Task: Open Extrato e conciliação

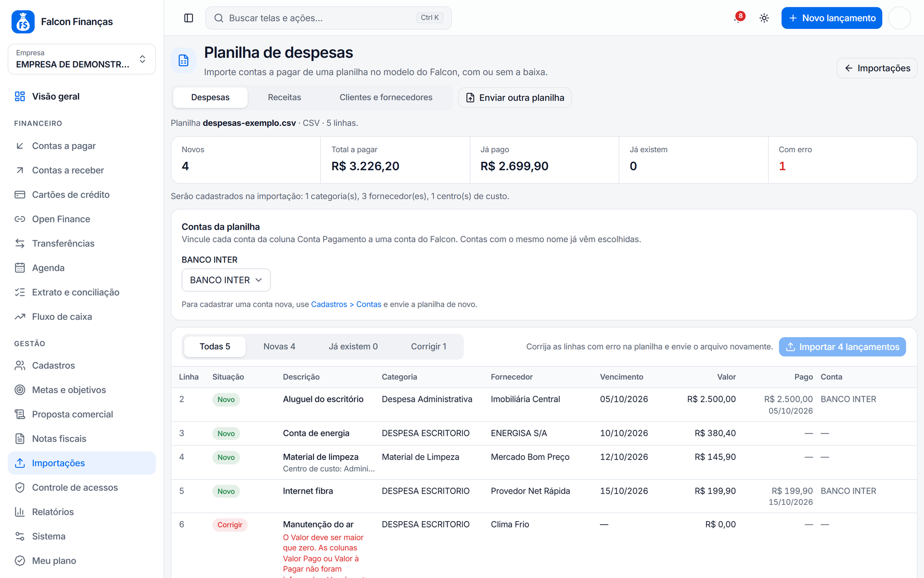Action: click(x=82, y=292)
